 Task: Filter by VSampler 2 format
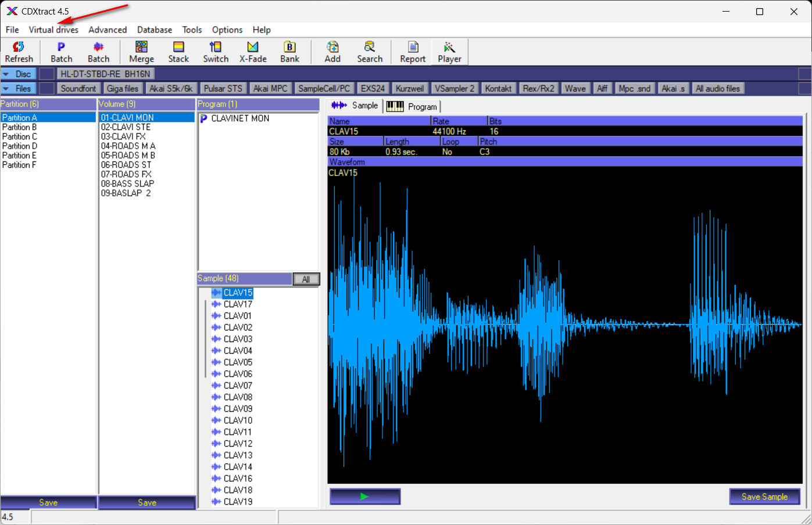455,88
